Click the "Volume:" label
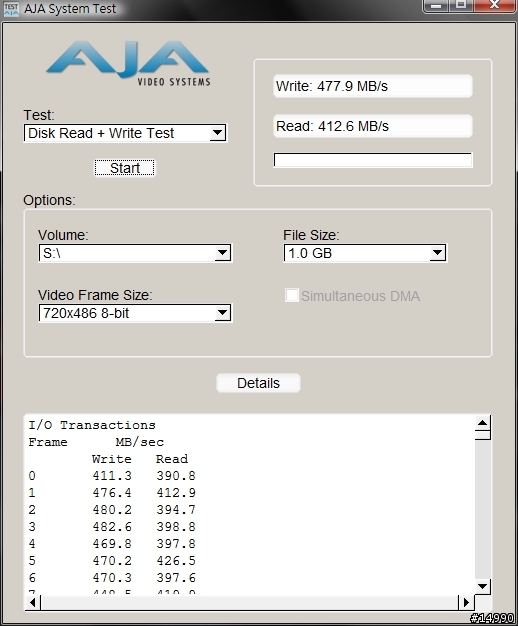This screenshot has width=518, height=626. click(63, 235)
